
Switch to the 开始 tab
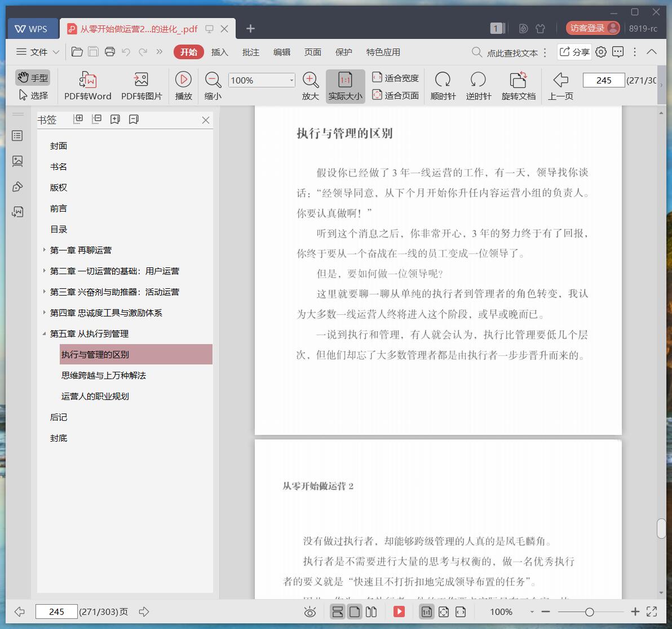(188, 52)
